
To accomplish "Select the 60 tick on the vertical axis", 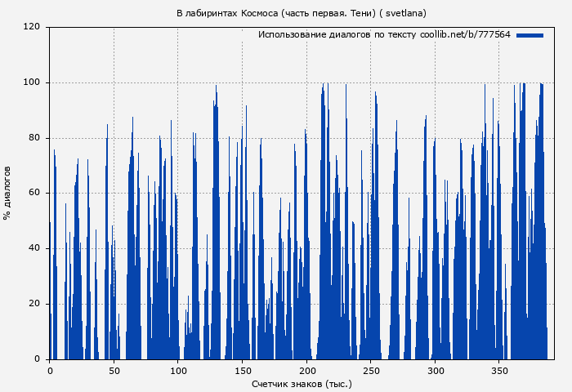I will (x=35, y=193).
